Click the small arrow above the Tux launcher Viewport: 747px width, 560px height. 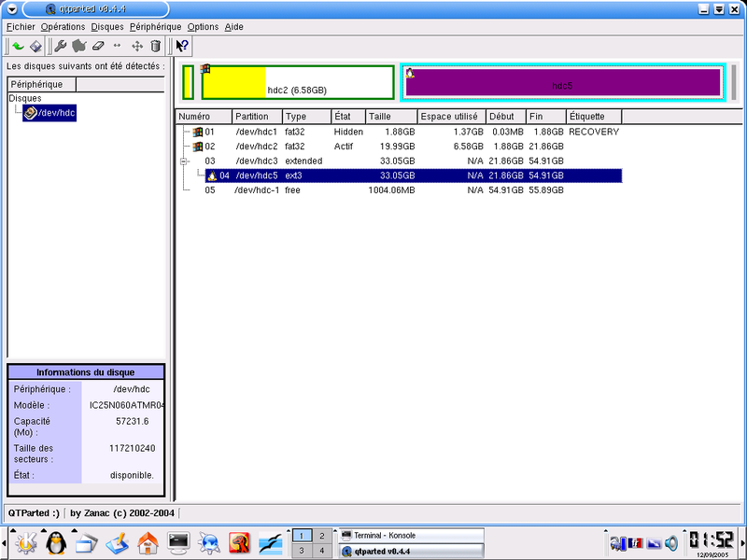pyautogui.click(x=43, y=530)
